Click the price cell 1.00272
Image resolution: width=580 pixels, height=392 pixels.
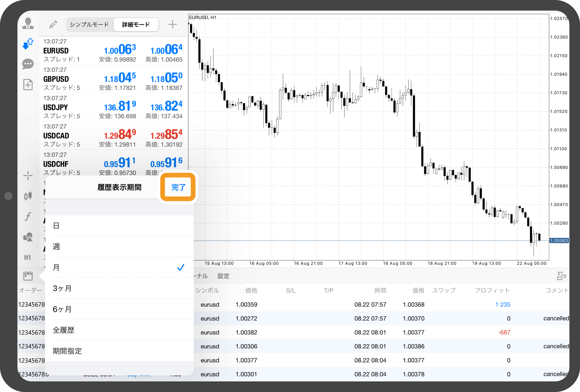point(246,318)
